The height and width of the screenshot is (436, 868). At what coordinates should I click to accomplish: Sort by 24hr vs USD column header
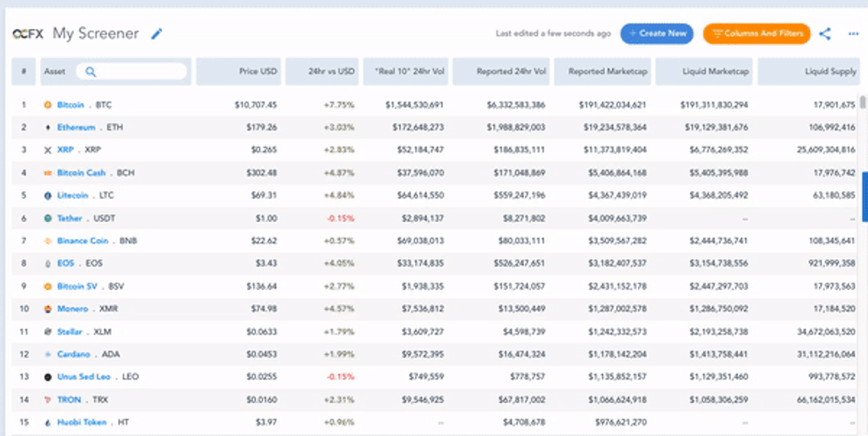click(322, 71)
